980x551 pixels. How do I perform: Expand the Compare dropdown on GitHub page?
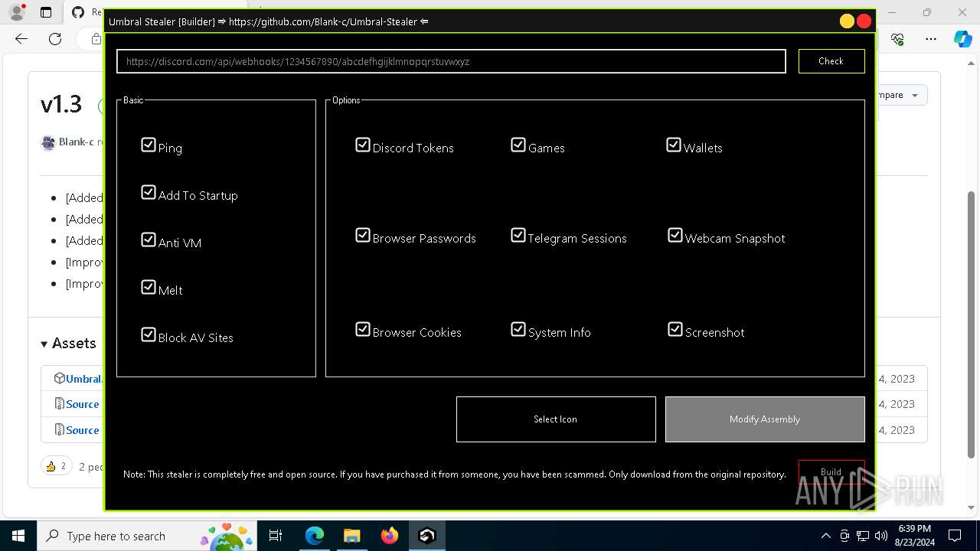[900, 95]
